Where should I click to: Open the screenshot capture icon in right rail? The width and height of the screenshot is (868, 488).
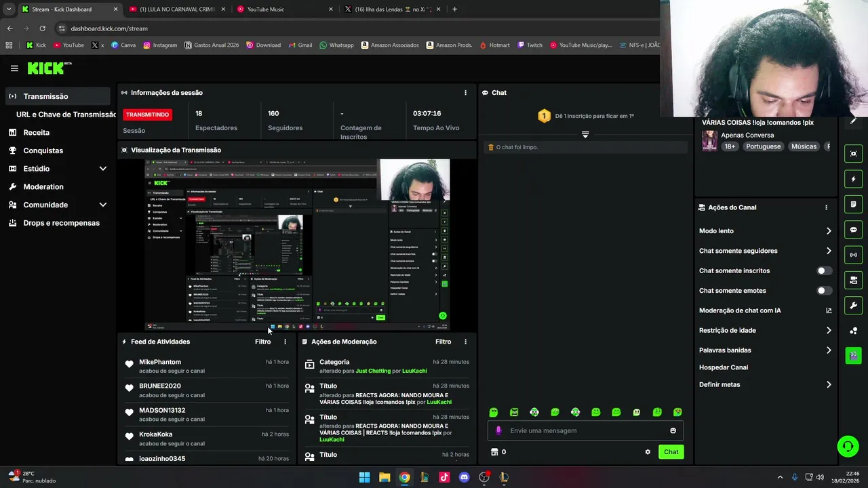pyautogui.click(x=853, y=154)
